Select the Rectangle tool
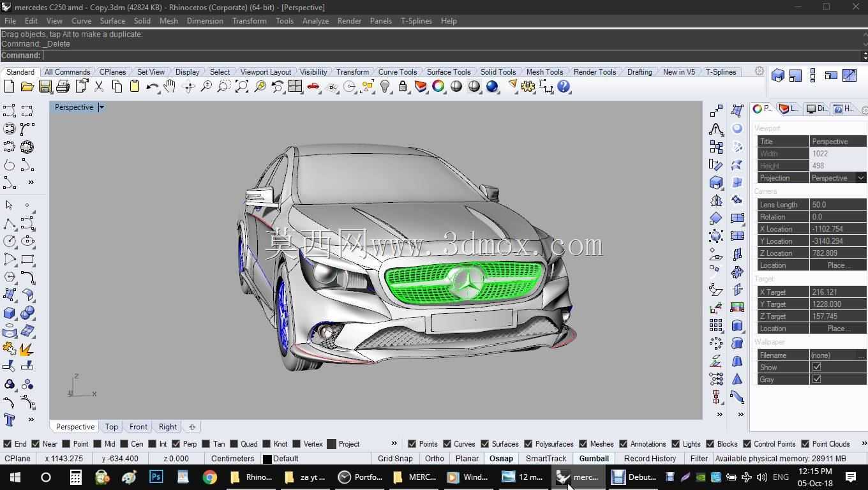Image resolution: width=868 pixels, height=490 pixels. (27, 259)
